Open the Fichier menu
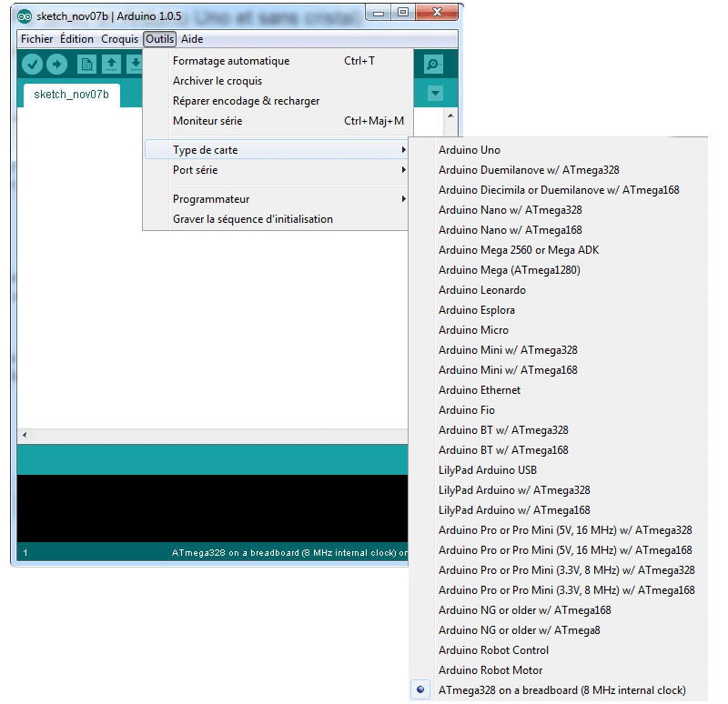Viewport: 728px width, 704px height. coord(36,39)
